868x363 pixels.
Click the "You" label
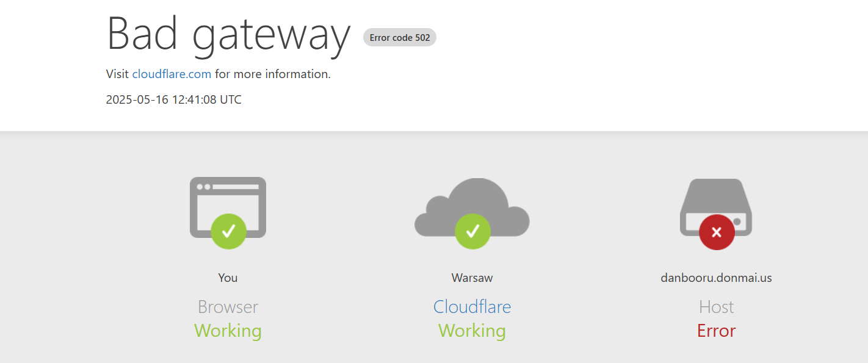click(x=228, y=278)
